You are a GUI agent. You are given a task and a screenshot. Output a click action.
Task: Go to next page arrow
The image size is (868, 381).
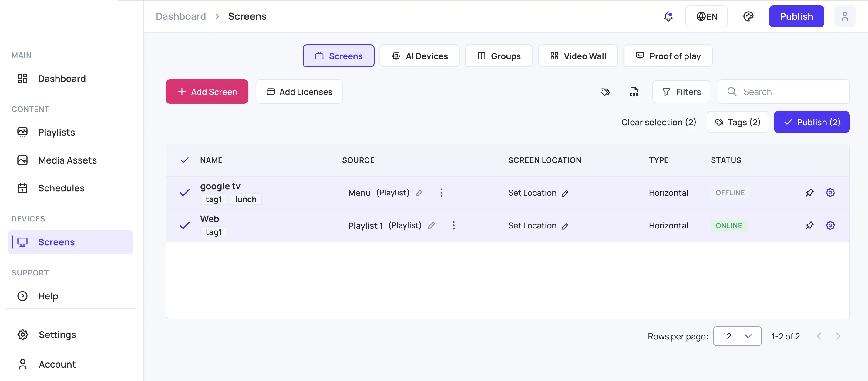tap(838, 336)
